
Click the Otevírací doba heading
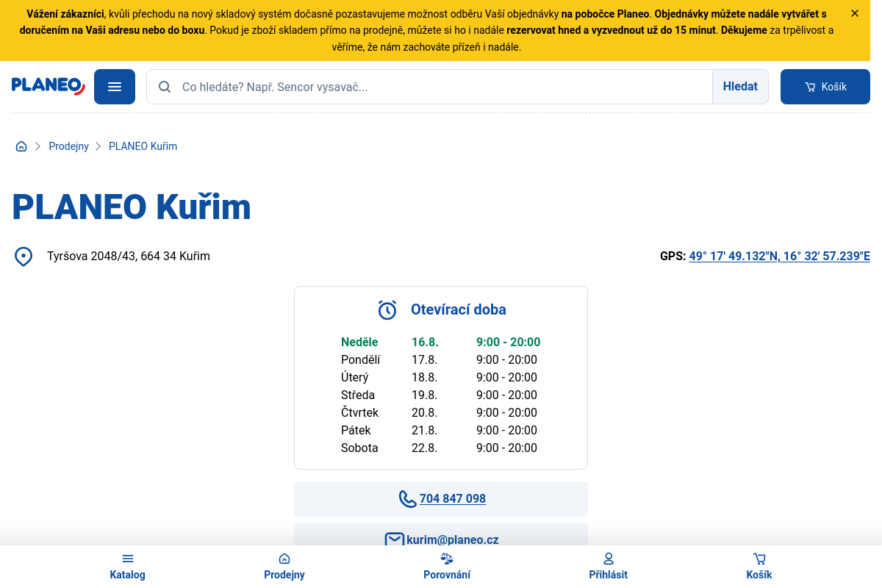(459, 309)
